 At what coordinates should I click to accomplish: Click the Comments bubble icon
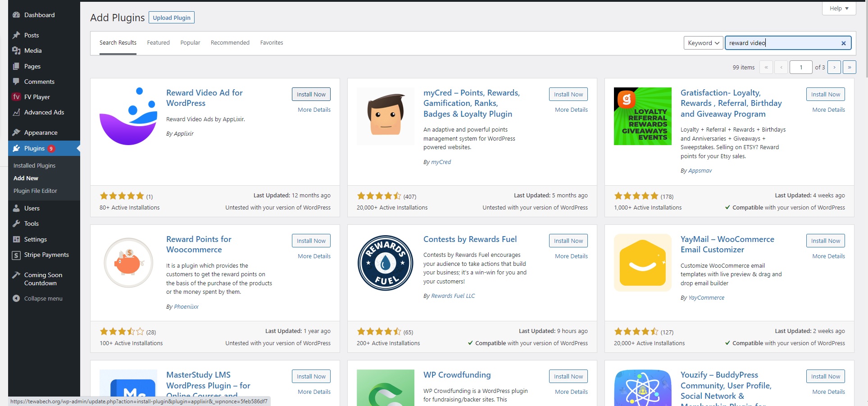pos(16,82)
